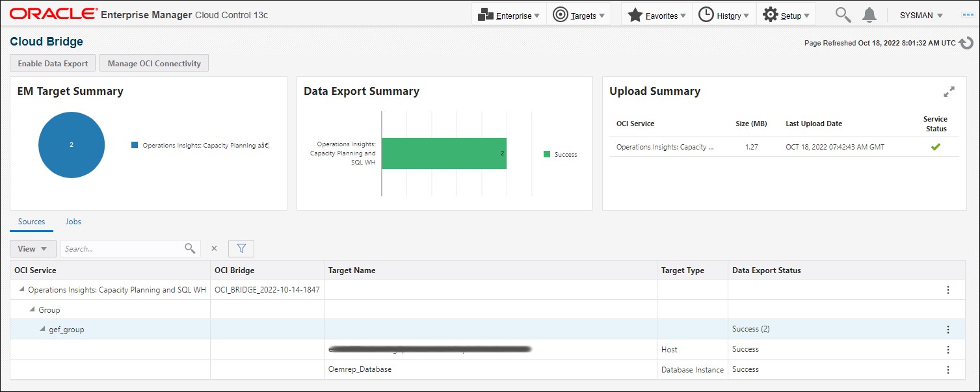Viewport: 980px width, 392px height.
Task: Click the Target Name column header
Action: pos(490,270)
